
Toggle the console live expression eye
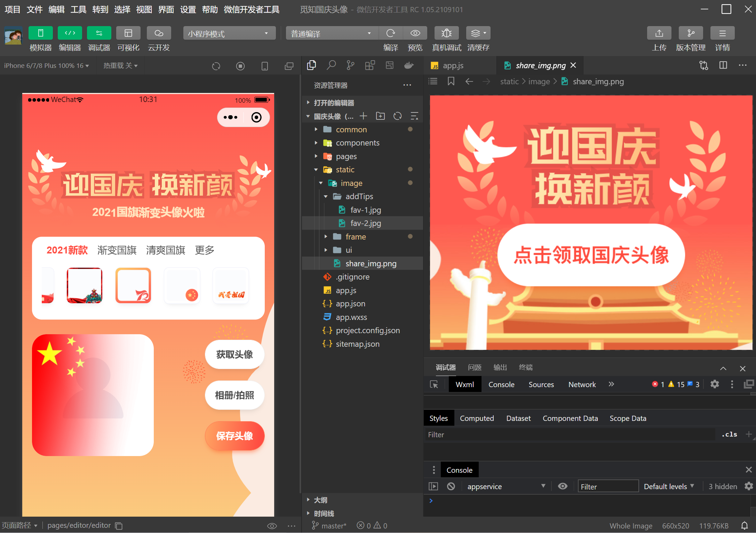tap(563, 486)
